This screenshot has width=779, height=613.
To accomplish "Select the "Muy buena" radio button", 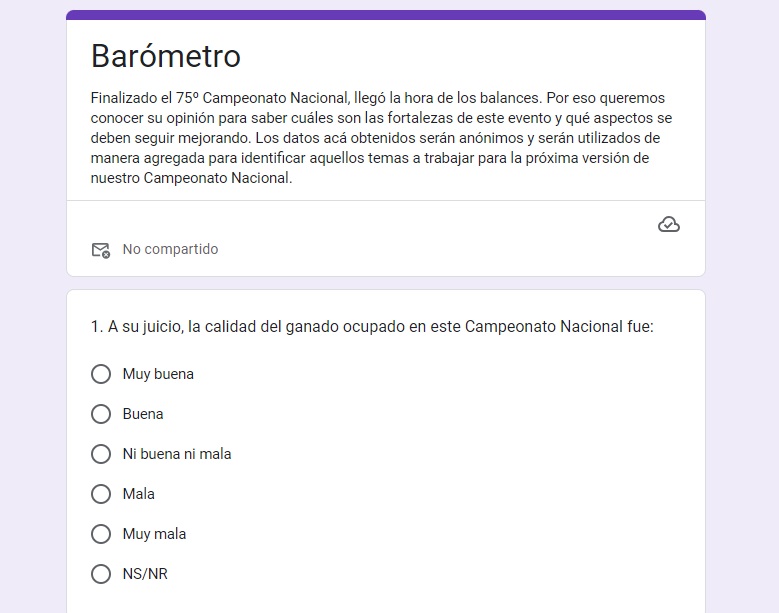I will click(x=101, y=374).
